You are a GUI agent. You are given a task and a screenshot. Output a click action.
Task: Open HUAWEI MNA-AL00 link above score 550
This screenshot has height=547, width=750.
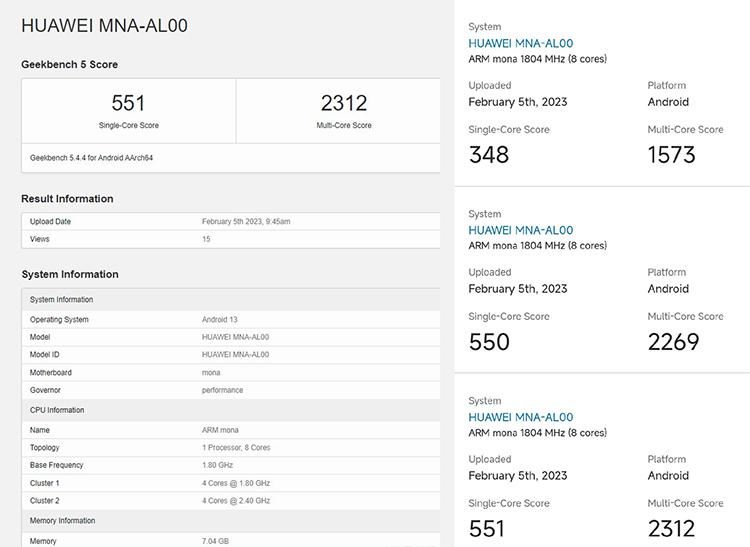click(520, 230)
